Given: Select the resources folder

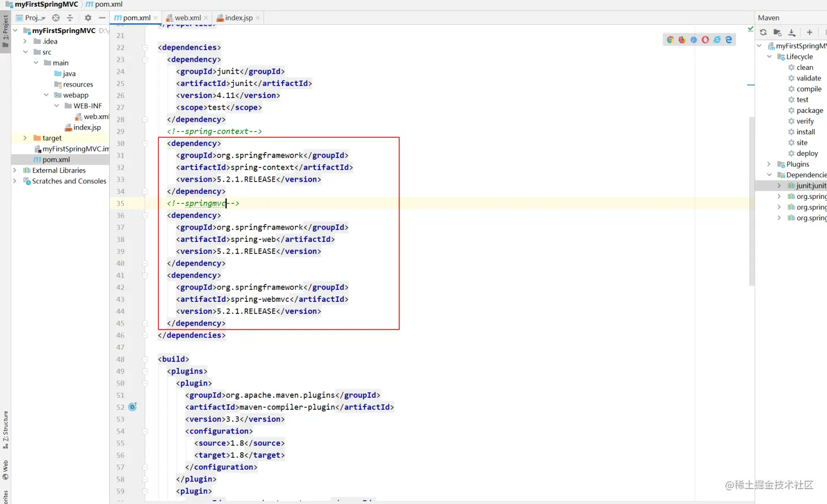Looking at the screenshot, I should click(x=74, y=84).
